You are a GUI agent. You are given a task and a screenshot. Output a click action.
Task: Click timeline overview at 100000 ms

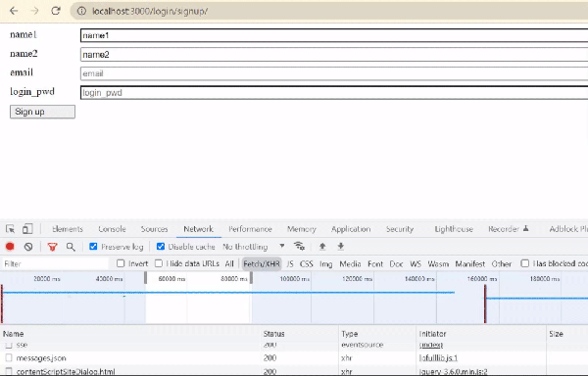pyautogui.click(x=295, y=279)
